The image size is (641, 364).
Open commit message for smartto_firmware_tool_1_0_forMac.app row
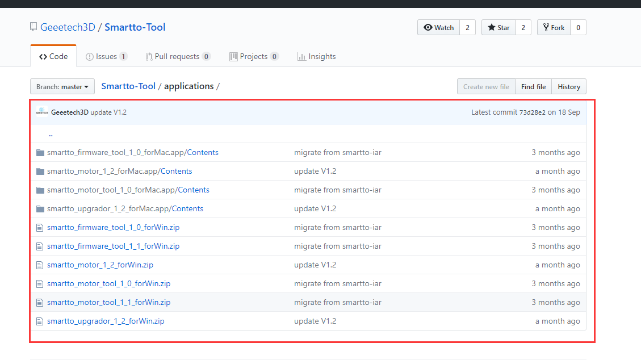tap(338, 153)
